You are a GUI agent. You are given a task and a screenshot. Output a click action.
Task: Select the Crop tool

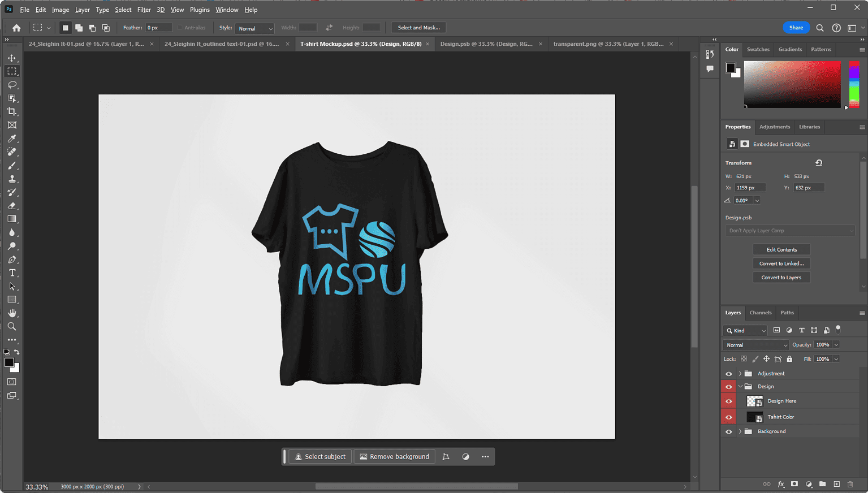[12, 111]
